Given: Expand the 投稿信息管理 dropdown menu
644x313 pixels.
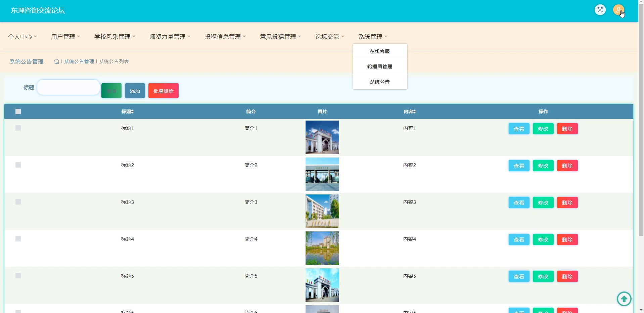Looking at the screenshot, I should [x=225, y=37].
